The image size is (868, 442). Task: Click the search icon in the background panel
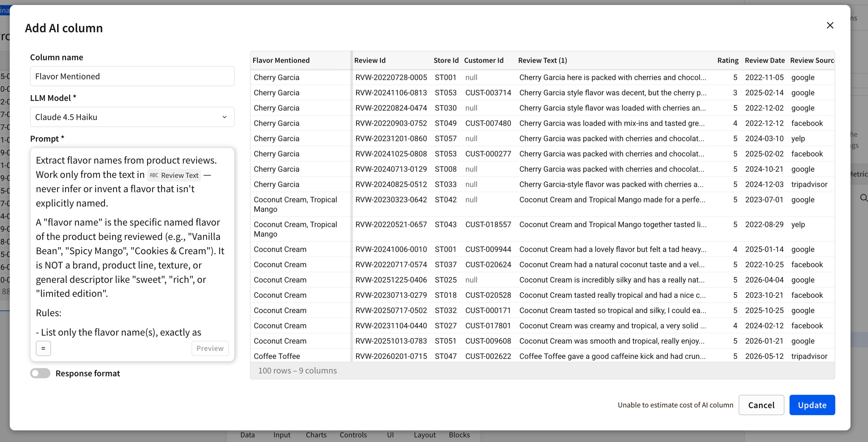tap(864, 197)
